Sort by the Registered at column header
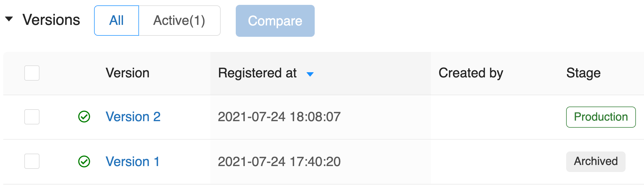 tap(257, 73)
